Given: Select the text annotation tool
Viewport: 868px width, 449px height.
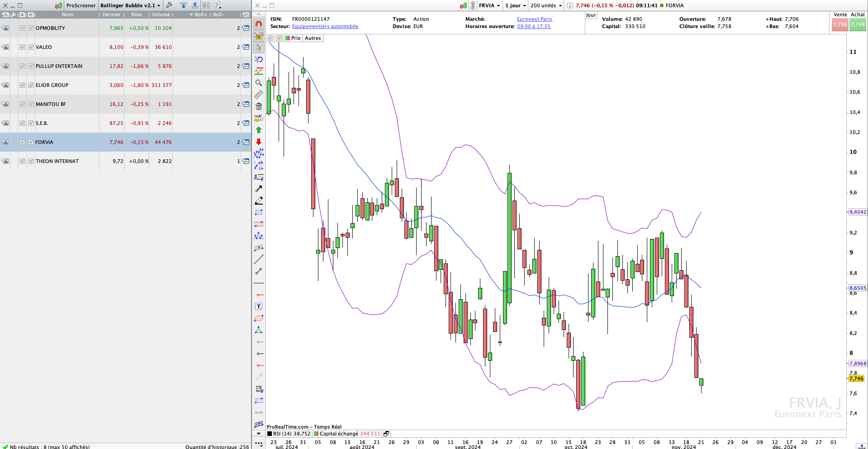Looking at the screenshot, I should pos(259,306).
